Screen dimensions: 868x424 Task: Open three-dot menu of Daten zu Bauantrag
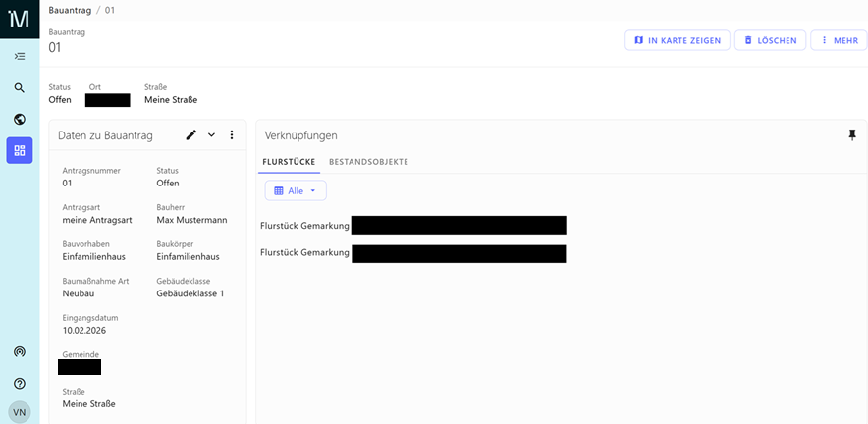click(x=232, y=135)
